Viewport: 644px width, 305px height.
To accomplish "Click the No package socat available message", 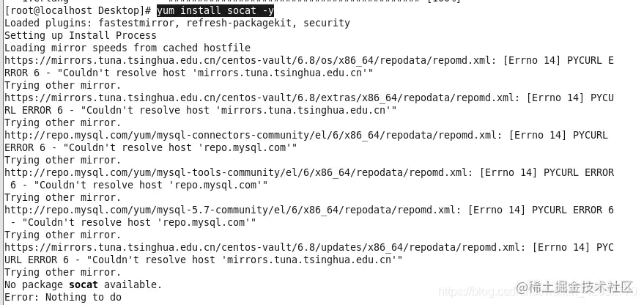I will pos(84,284).
